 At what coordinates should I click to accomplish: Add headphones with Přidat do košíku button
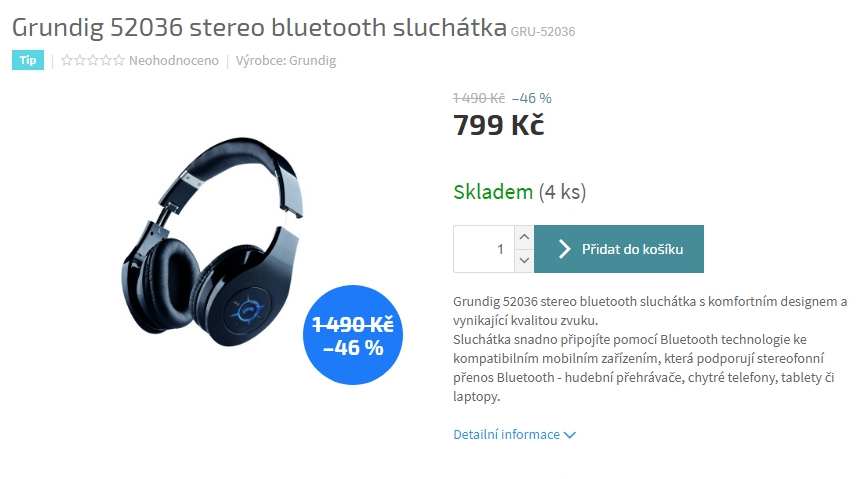(619, 249)
